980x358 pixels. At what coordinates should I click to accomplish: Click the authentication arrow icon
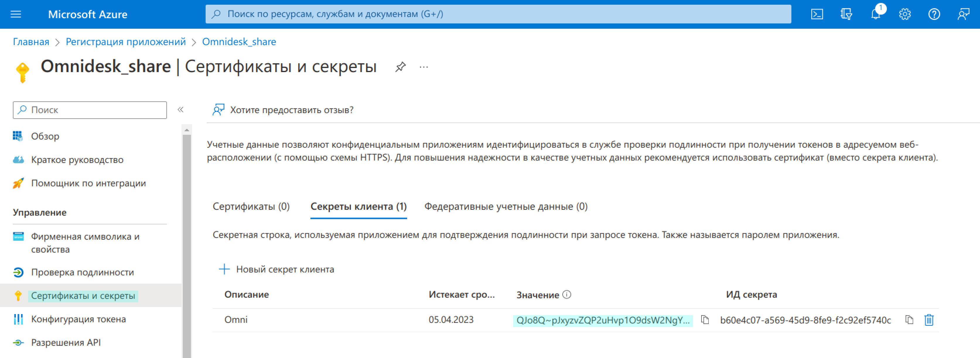click(x=18, y=272)
